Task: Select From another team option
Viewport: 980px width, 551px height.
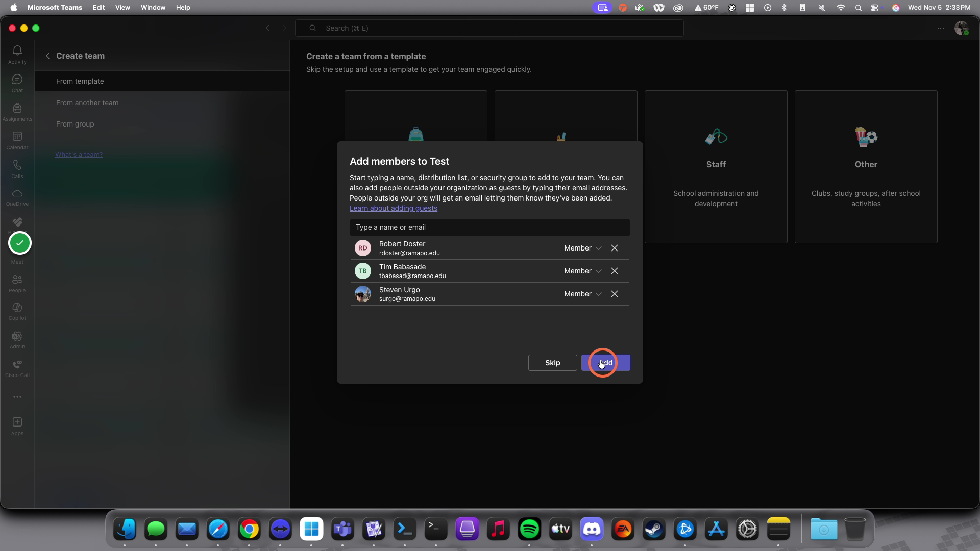Action: 162,103
